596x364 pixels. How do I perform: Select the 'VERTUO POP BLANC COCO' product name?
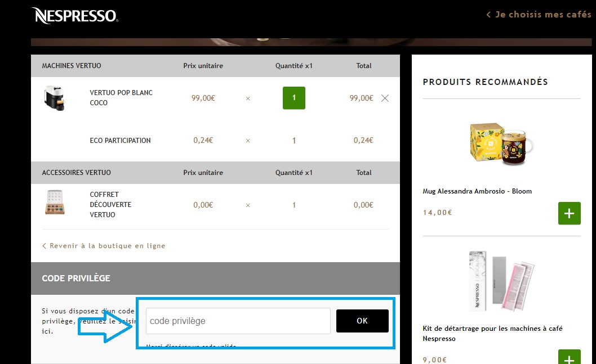pyautogui.click(x=121, y=97)
